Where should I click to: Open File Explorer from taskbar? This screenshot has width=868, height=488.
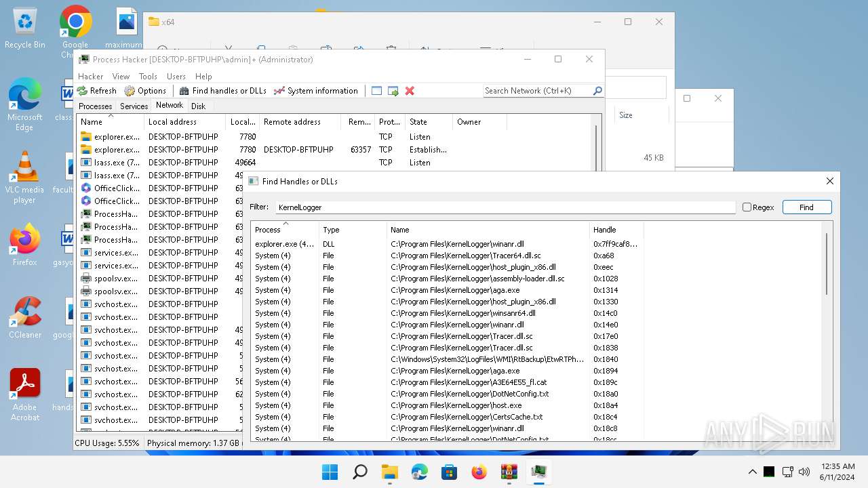coord(390,472)
